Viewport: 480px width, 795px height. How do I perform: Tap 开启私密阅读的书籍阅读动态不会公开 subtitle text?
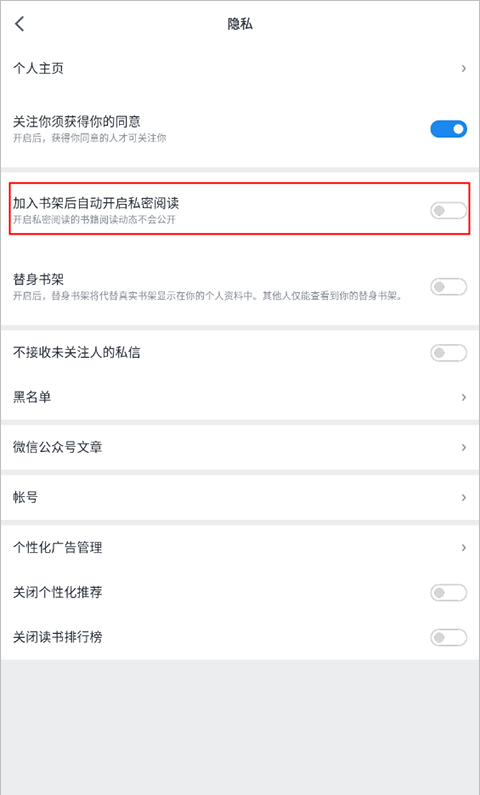coord(94,220)
